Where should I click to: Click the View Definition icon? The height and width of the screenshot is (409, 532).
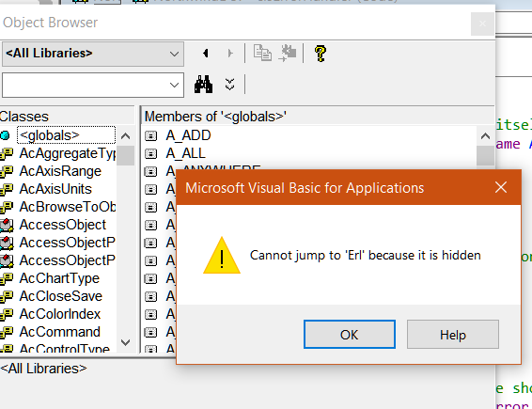287,53
